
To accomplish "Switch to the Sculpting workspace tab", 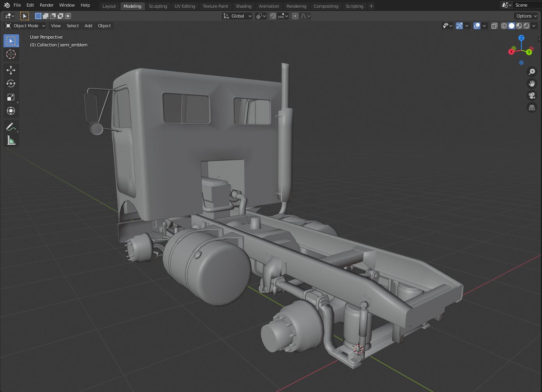I will pos(158,6).
